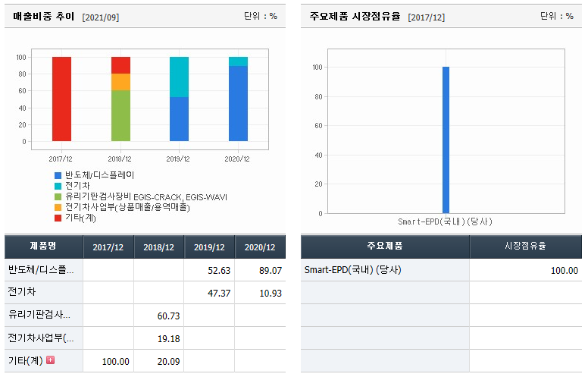The width and height of the screenshot is (588, 377).
Task: Click the red segment of 2018/12 bar
Action: click(120, 65)
